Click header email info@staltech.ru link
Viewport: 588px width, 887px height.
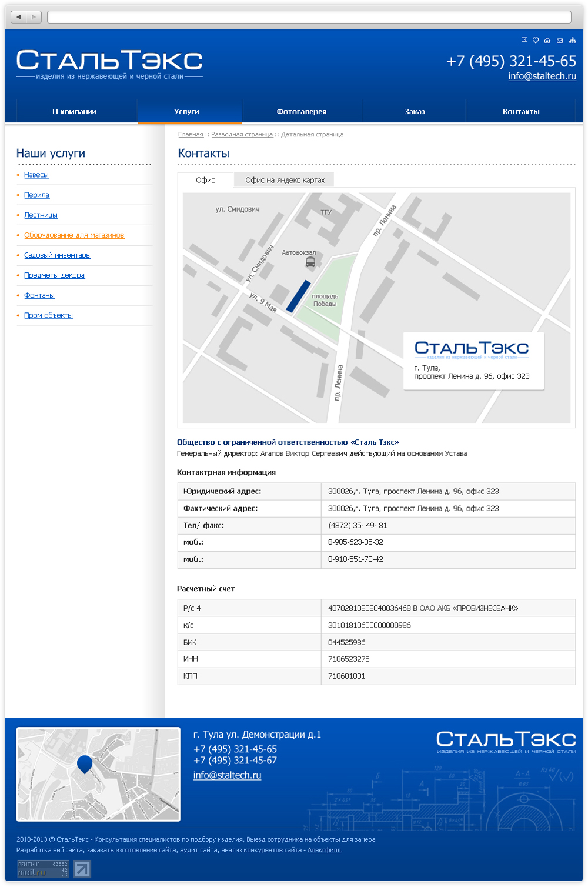click(x=542, y=76)
